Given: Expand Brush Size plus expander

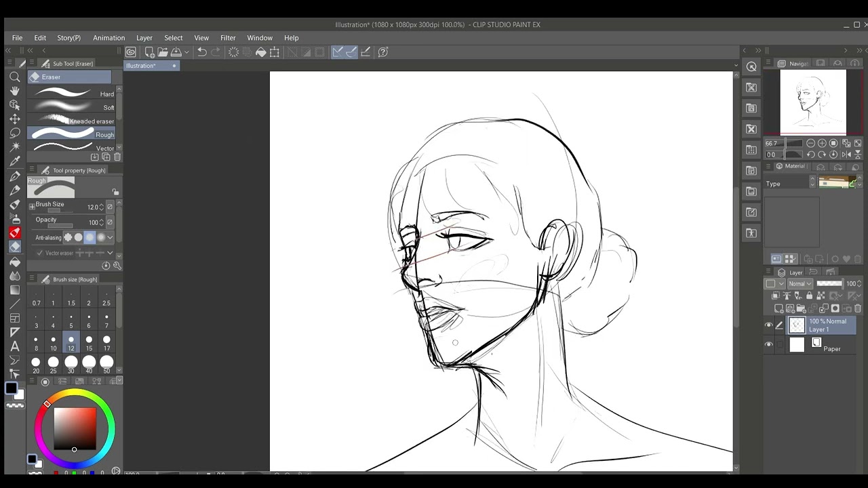Looking at the screenshot, I should tap(32, 205).
